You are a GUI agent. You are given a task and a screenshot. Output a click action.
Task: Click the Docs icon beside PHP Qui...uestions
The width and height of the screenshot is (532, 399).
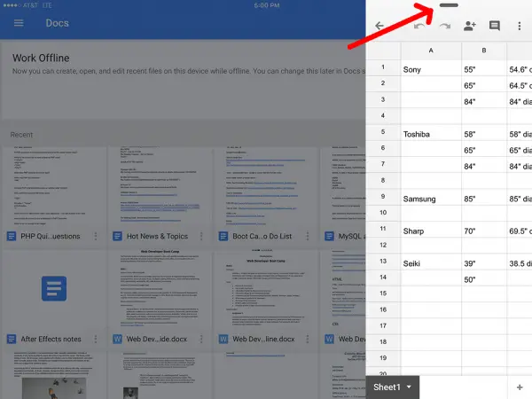click(12, 236)
